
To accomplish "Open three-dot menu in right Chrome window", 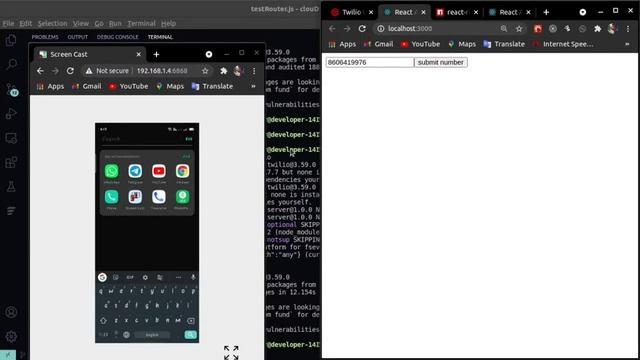I will click(628, 29).
